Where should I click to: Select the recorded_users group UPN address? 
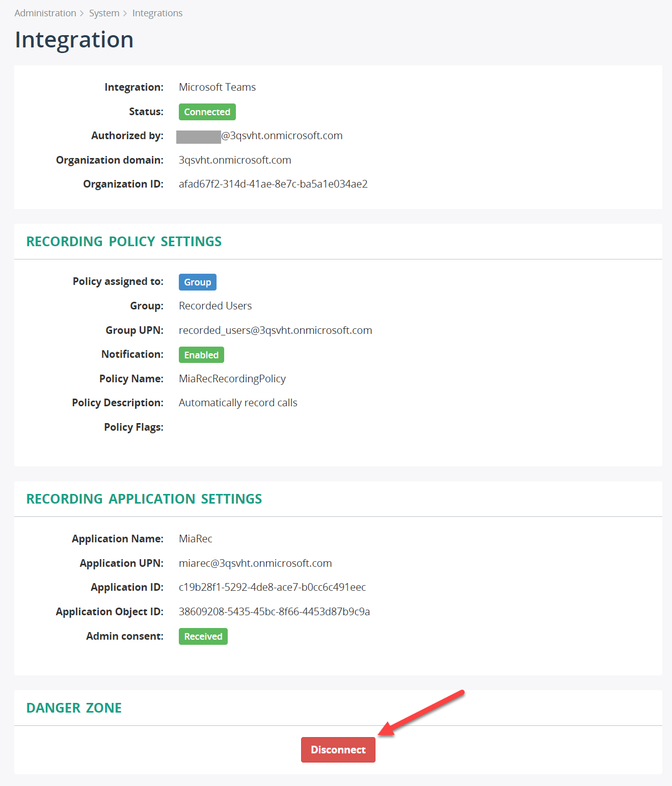coord(276,330)
